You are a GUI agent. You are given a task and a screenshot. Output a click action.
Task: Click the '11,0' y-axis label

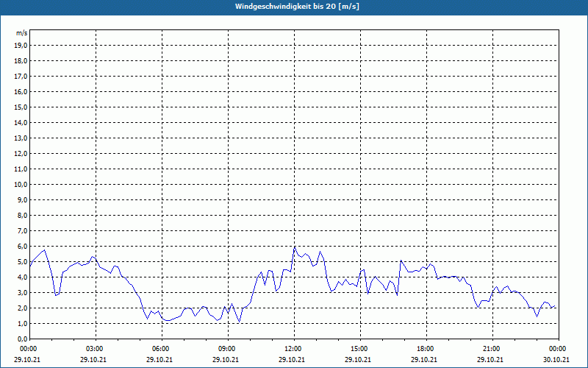[x=21, y=169]
